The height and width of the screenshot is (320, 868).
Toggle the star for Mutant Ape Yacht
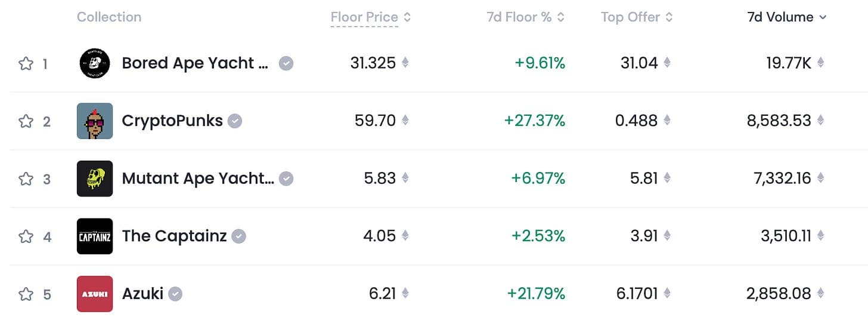coord(26,179)
